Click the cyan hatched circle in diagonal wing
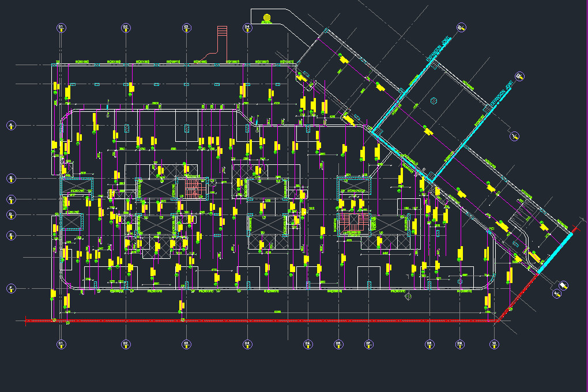Image resolution: width=588 pixels, height=392 pixels. [x=434, y=100]
